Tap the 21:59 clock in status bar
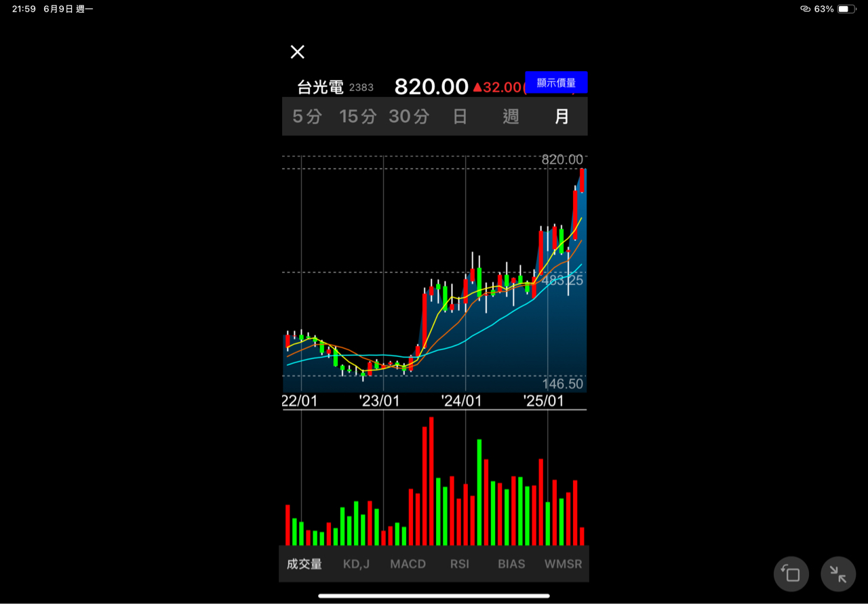 [24, 9]
